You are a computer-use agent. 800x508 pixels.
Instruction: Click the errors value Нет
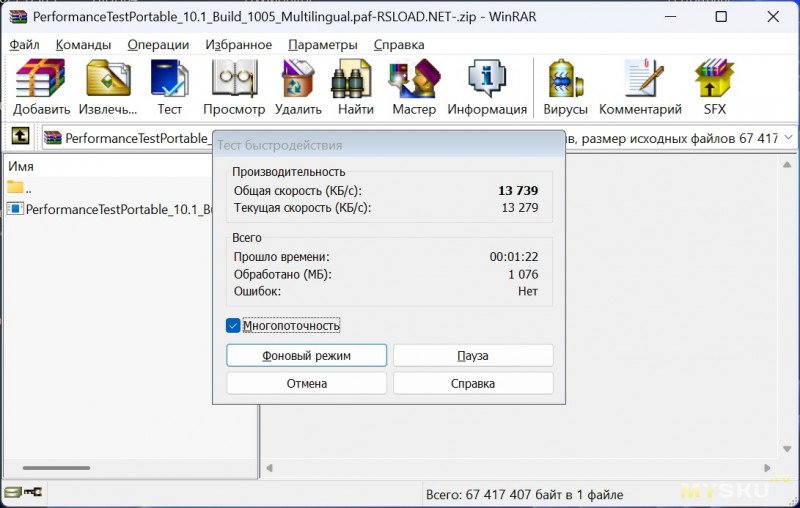pos(528,291)
